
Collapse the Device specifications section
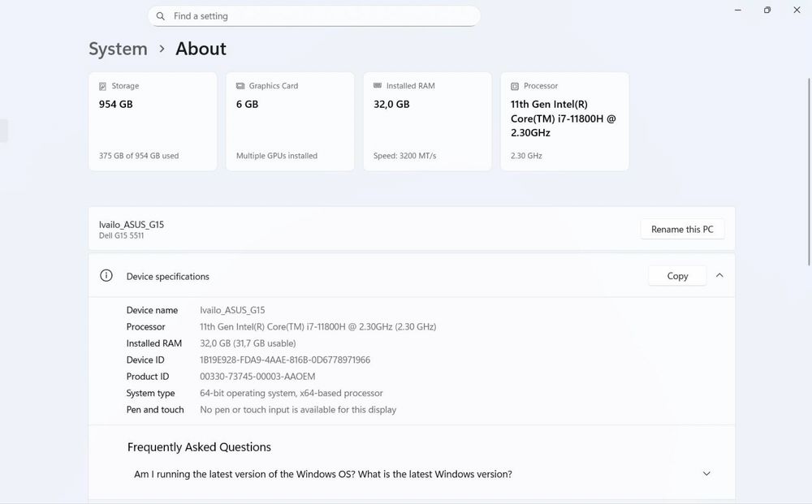tap(719, 276)
